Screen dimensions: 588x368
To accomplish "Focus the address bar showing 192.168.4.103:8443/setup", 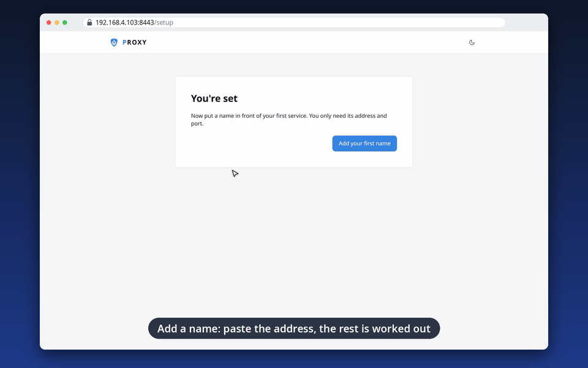I will tap(294, 23).
